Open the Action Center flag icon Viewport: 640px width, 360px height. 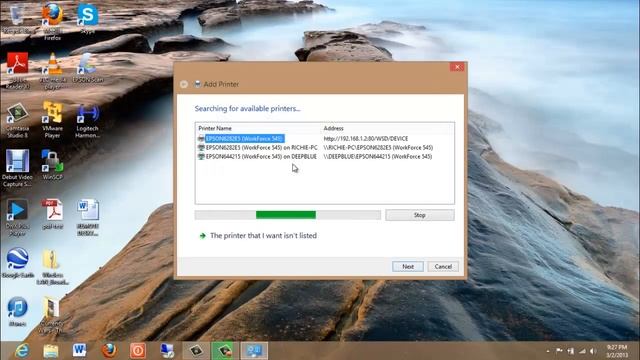[559, 351]
